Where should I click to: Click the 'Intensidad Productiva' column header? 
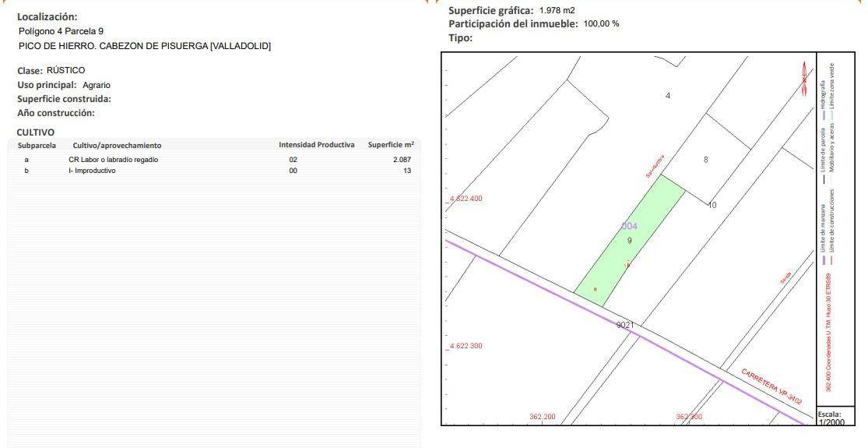(317, 145)
